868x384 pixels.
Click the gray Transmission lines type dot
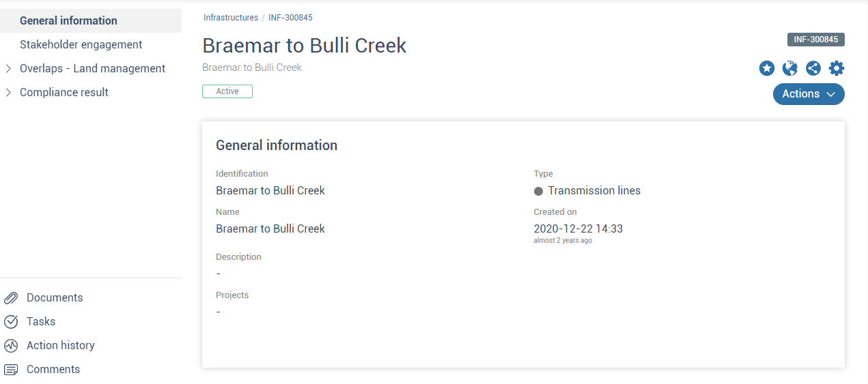pyautogui.click(x=538, y=192)
